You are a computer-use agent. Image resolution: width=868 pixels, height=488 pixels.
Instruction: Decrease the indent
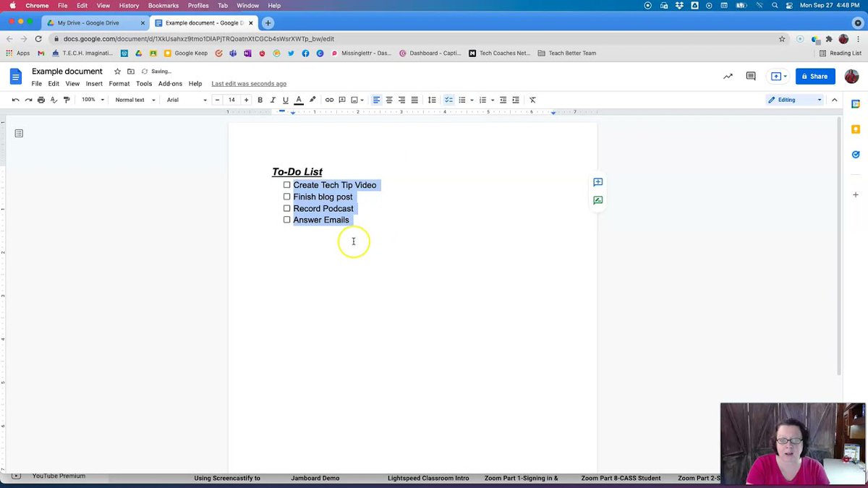pyautogui.click(x=503, y=100)
